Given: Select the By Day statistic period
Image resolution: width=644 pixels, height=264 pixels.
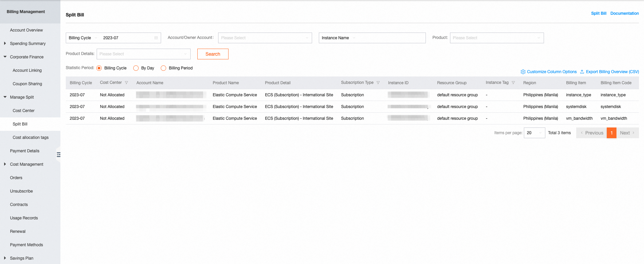Looking at the screenshot, I should (136, 68).
